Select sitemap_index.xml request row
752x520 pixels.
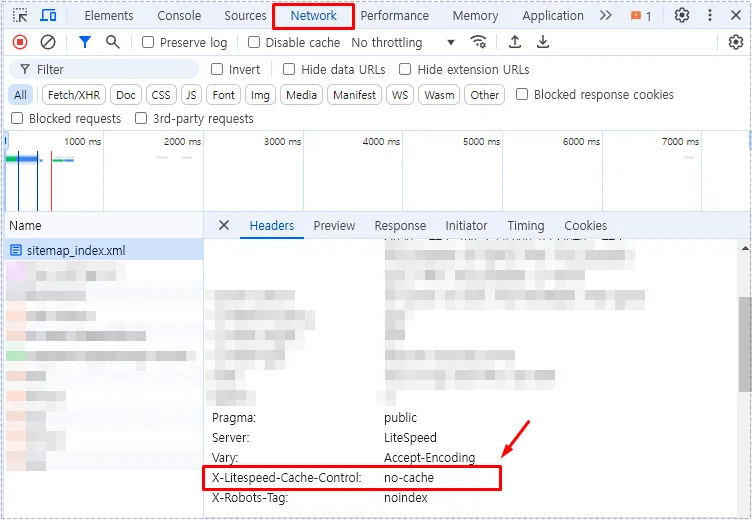click(104, 250)
